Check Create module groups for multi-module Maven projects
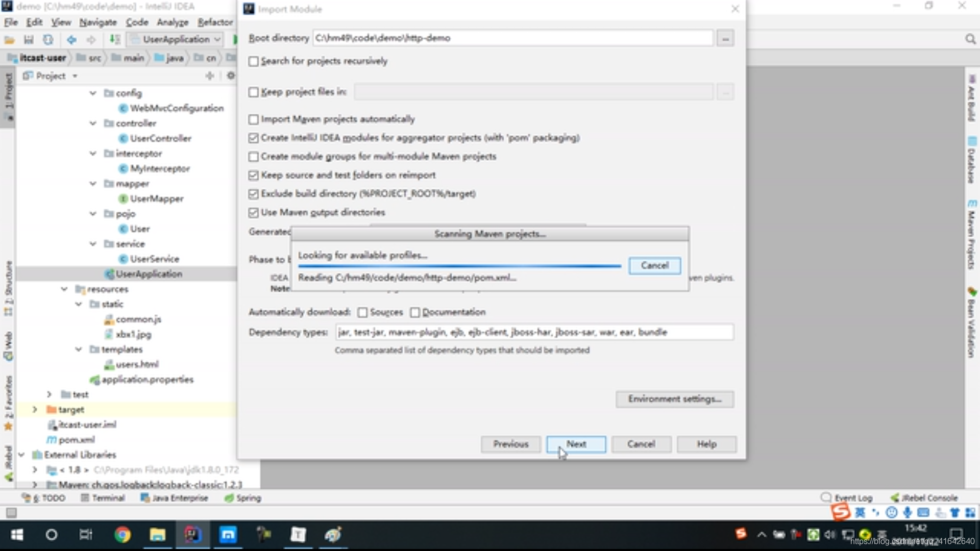The height and width of the screenshot is (551, 980). pos(254,157)
